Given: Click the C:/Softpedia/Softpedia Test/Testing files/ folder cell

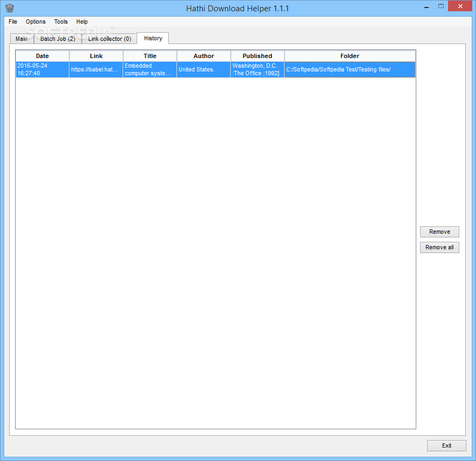Looking at the screenshot, I should (350, 69).
